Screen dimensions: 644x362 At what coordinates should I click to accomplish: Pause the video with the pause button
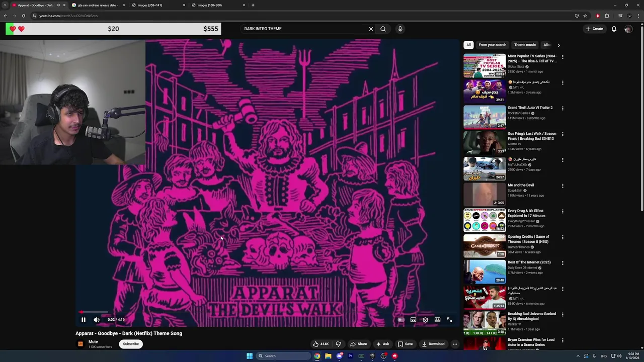coord(84,320)
